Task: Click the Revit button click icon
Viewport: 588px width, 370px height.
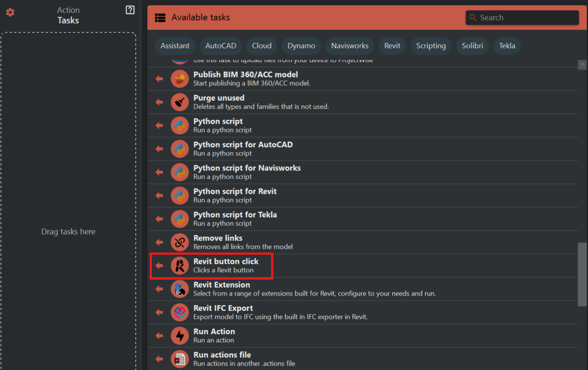Action: coord(180,265)
